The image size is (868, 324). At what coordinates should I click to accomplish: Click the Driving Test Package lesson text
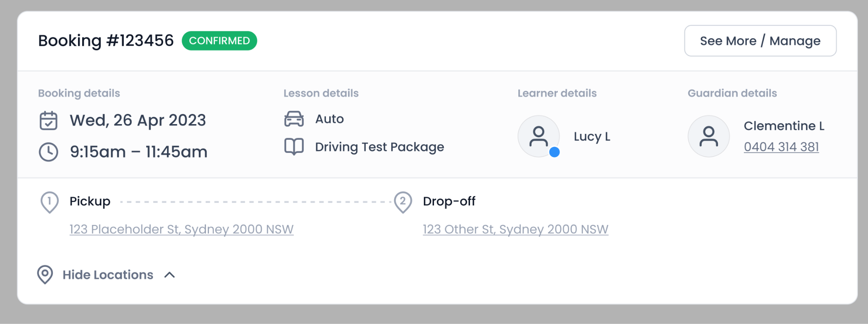click(379, 147)
